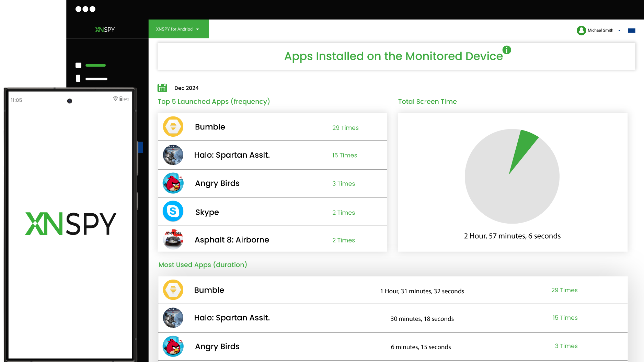Expand the Michael Smith account menu arrow
This screenshot has height=362, width=644.
tap(619, 31)
